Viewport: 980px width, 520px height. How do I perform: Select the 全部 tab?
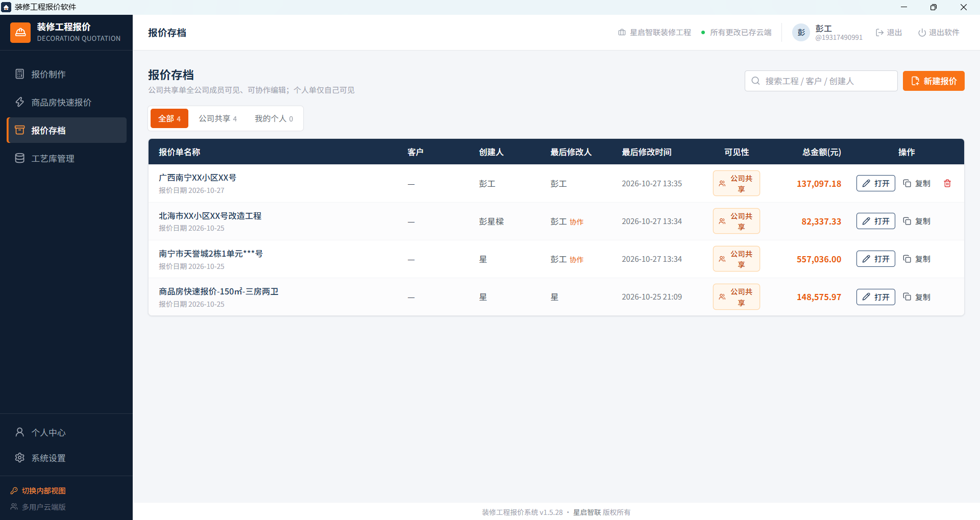coord(169,118)
